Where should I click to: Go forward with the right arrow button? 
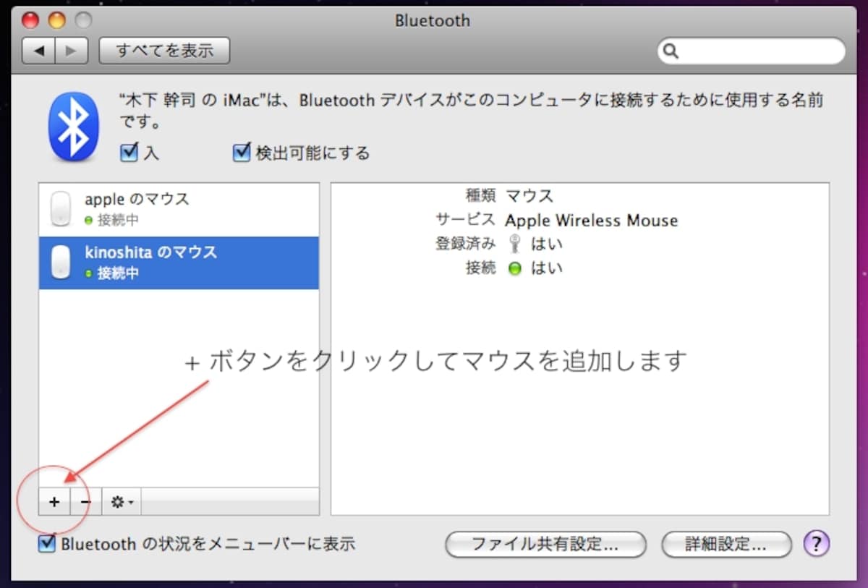click(x=72, y=51)
